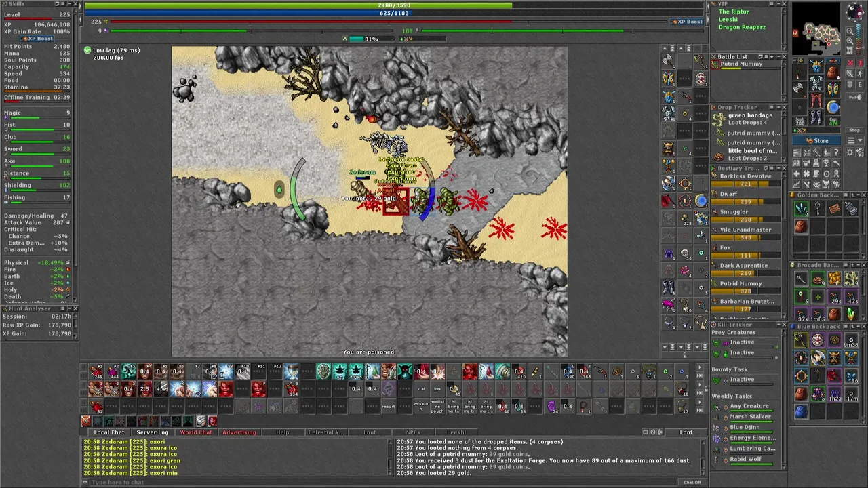
Task: Collapse the equipment inventory with minus button
Action: pyautogui.click(x=795, y=60)
